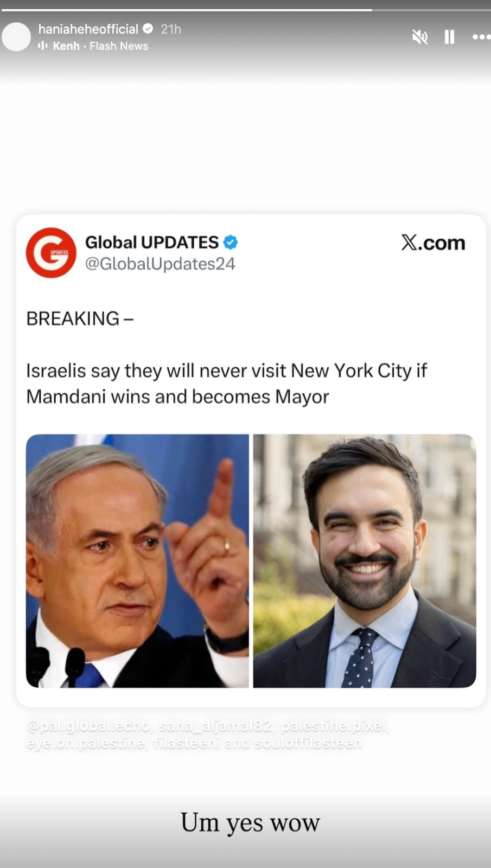The height and width of the screenshot is (868, 491).
Task: Tap the haniaheheofficial username
Action: [x=88, y=29]
